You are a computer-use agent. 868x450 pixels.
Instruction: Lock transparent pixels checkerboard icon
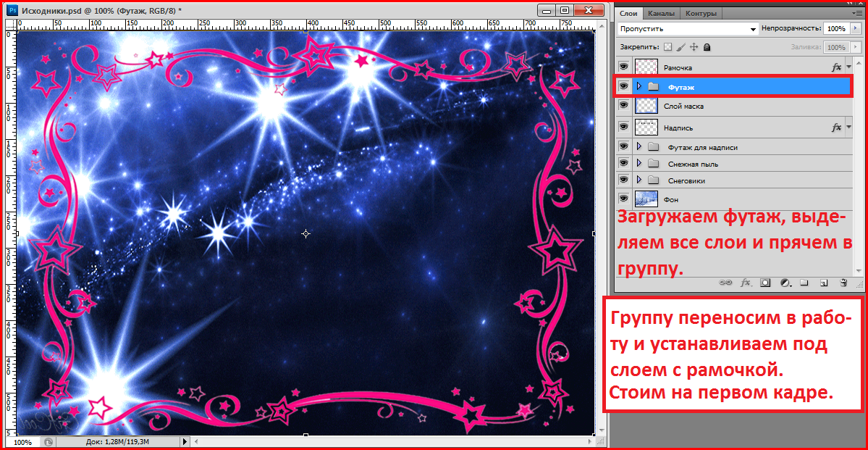tap(668, 47)
